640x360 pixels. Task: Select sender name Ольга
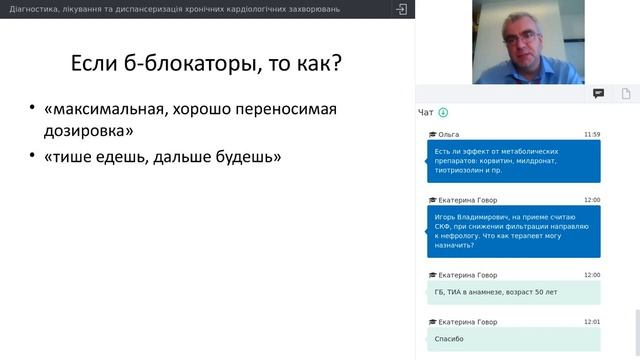point(449,134)
